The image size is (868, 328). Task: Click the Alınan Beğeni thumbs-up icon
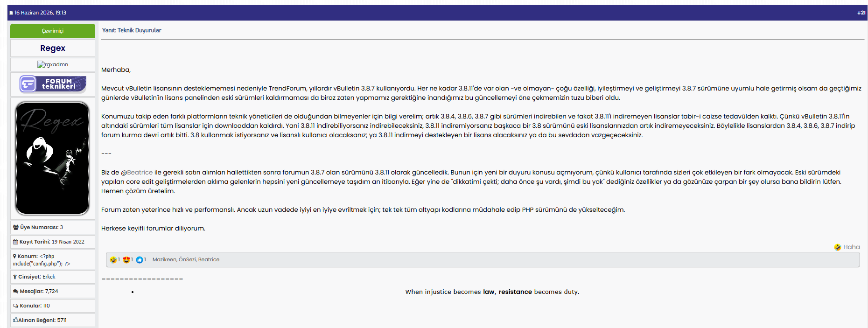click(15, 320)
